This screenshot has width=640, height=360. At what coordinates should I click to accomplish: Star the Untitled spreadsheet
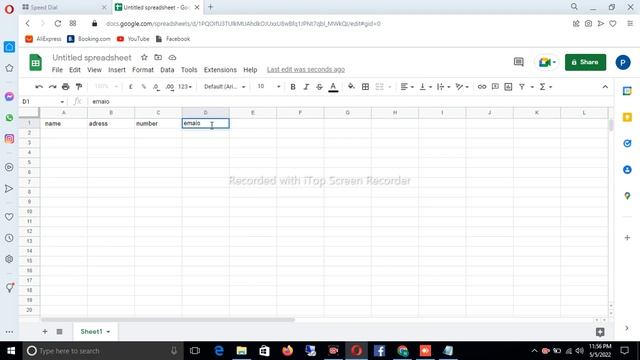pos(144,58)
